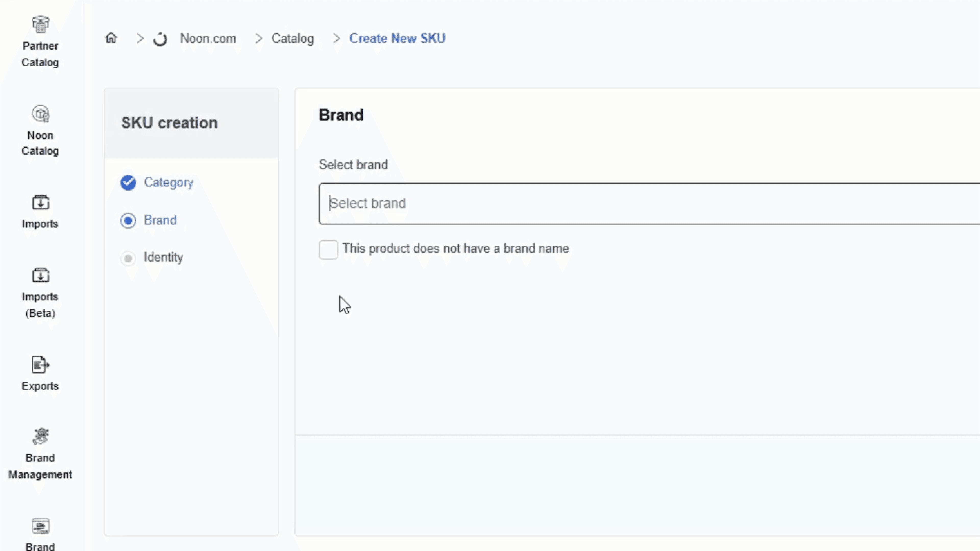Click the completed Category step checkmark
Image resolution: width=980 pixels, height=551 pixels.
128,183
